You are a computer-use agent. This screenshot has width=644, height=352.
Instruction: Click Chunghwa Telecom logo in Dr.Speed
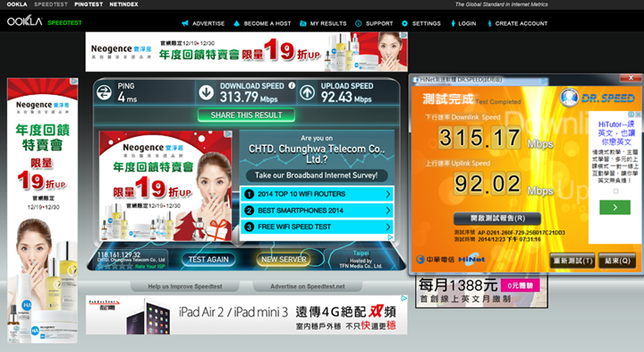coord(435,259)
